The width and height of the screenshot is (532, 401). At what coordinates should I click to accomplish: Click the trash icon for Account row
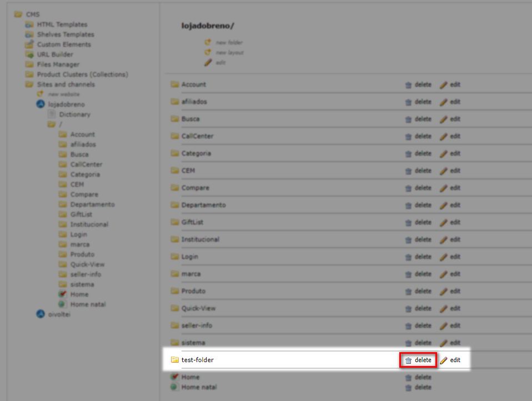408,85
